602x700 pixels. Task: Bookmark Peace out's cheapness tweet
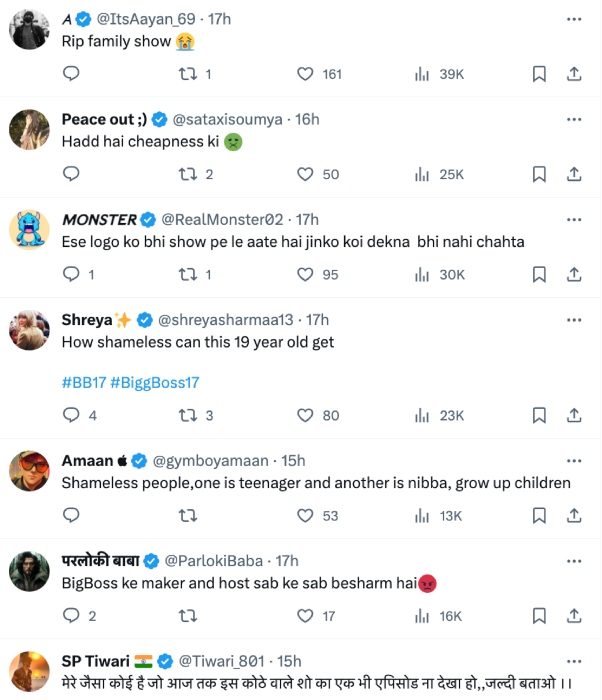pyautogui.click(x=539, y=174)
